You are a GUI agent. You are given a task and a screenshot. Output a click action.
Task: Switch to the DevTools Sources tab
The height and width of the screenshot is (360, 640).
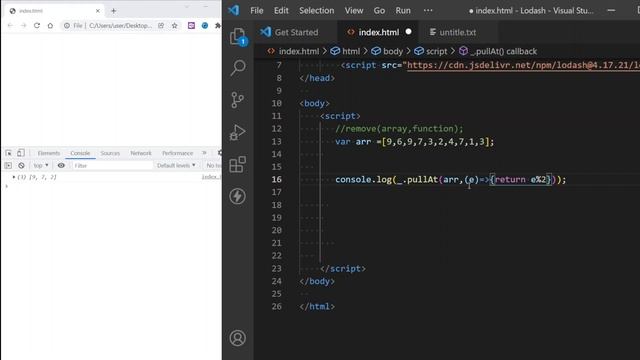click(x=110, y=153)
